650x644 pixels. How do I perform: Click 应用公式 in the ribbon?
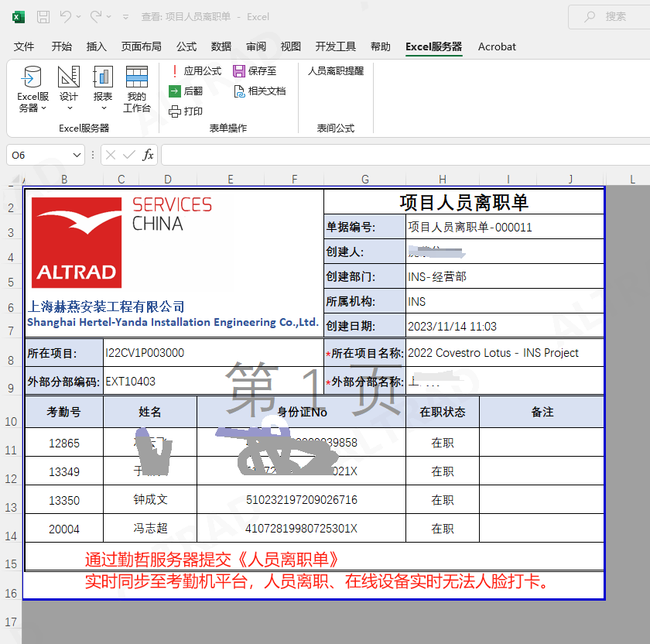click(196, 71)
